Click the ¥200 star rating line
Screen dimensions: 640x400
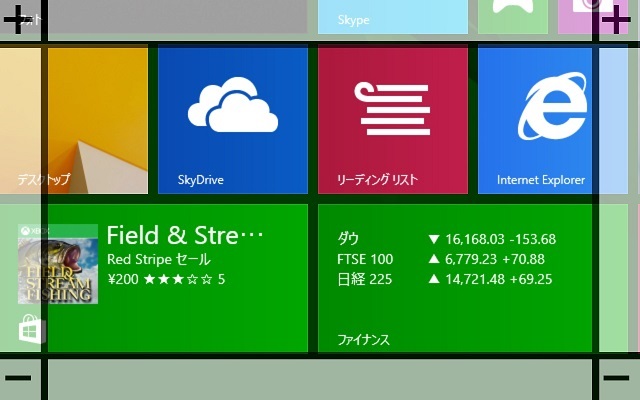tap(166, 279)
